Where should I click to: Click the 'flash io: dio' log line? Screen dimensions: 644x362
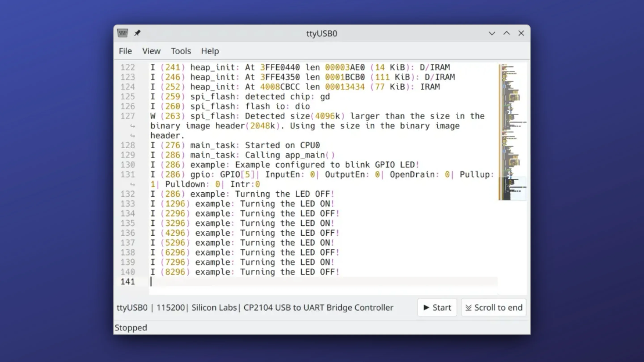tap(230, 106)
